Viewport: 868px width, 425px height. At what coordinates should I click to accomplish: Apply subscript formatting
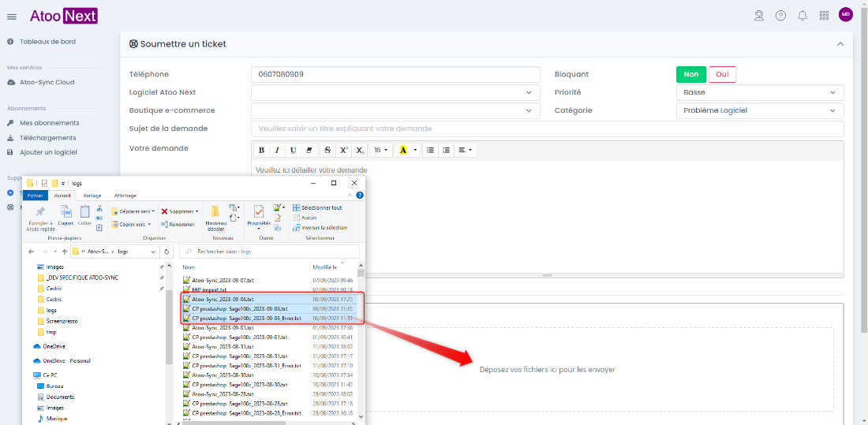pyautogui.click(x=359, y=150)
